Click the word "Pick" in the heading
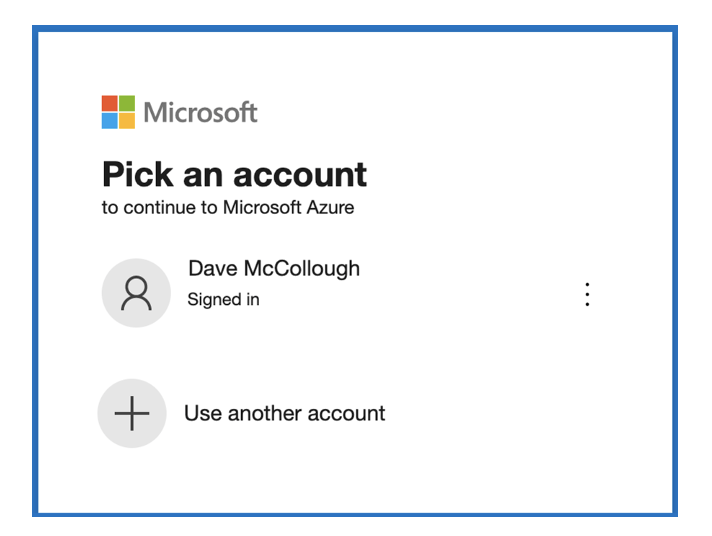This screenshot has width=712, height=536. click(137, 175)
